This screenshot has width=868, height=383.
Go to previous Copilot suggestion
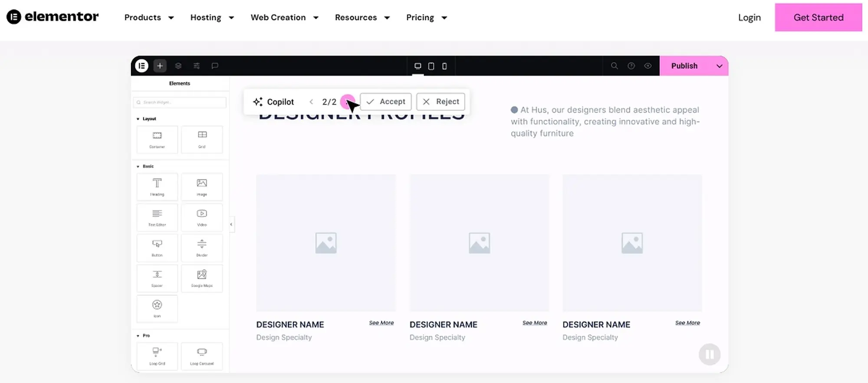pyautogui.click(x=311, y=101)
